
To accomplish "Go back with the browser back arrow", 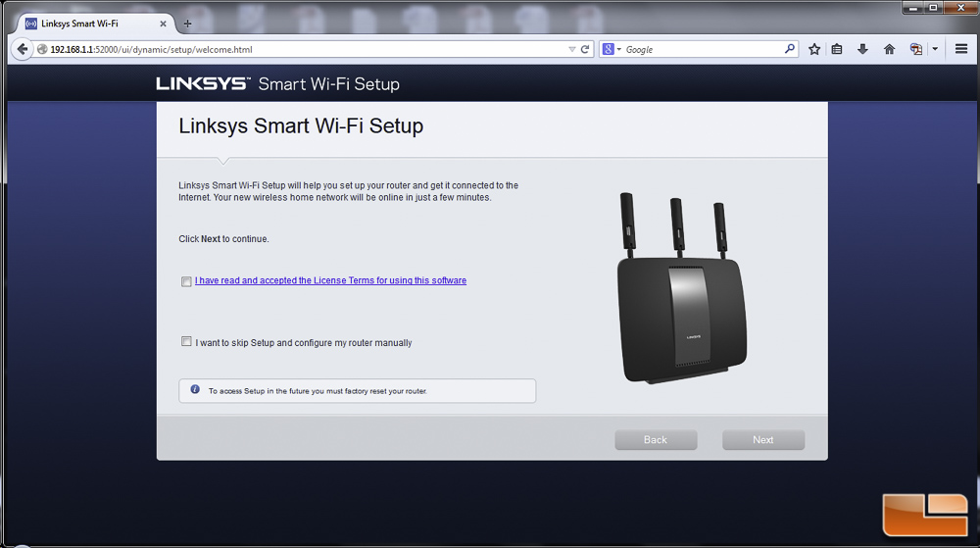I will [x=22, y=49].
